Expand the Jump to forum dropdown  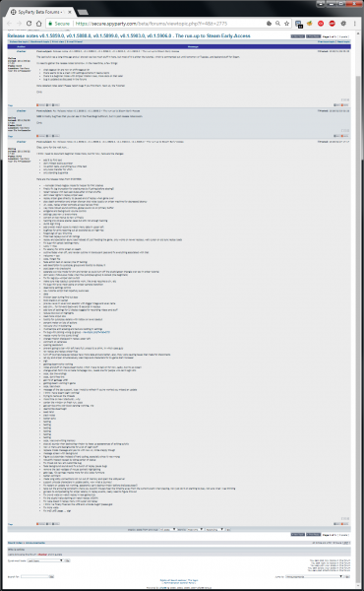[x=314, y=576]
